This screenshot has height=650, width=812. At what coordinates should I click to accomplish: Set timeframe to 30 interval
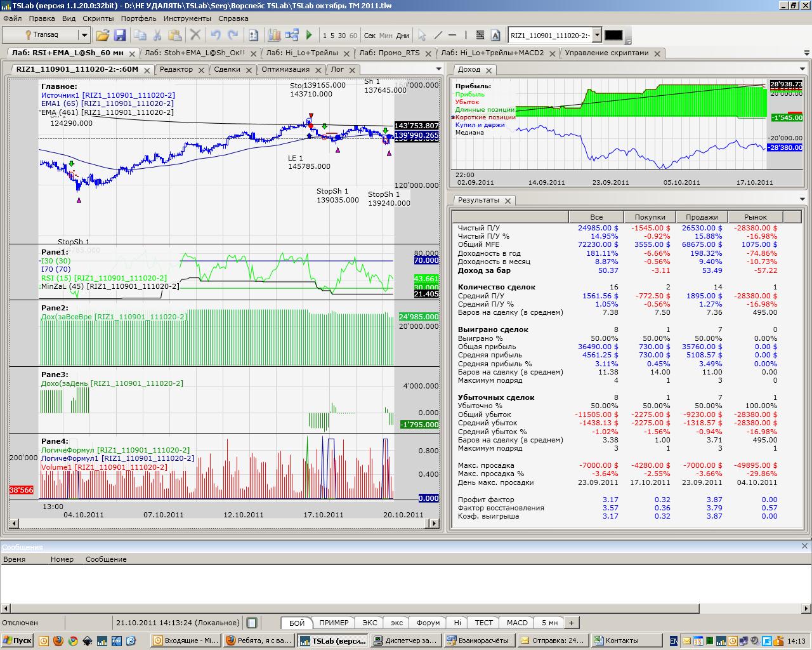click(342, 36)
